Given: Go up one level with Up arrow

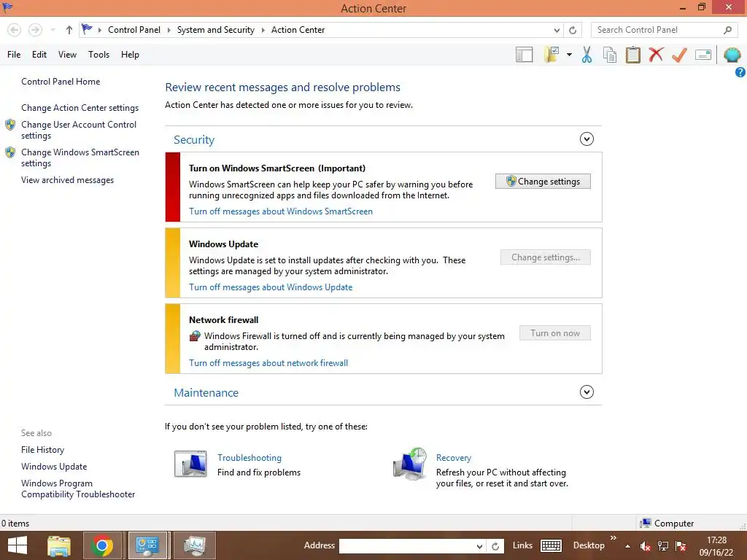Looking at the screenshot, I should [x=69, y=30].
